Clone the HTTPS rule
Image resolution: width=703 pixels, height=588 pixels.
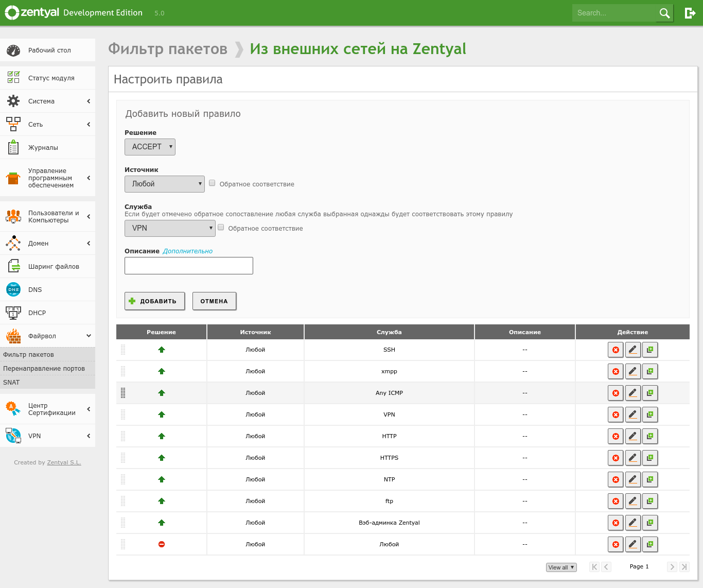point(650,458)
